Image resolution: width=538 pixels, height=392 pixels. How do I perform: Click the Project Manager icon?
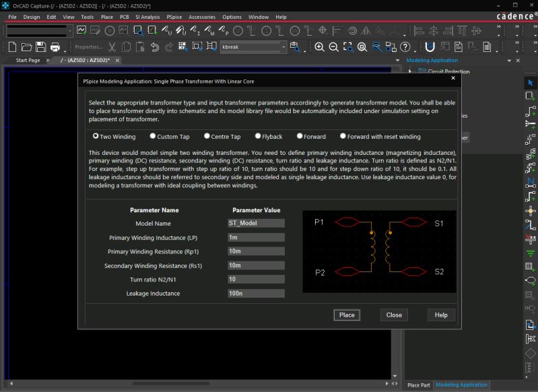tap(391, 46)
